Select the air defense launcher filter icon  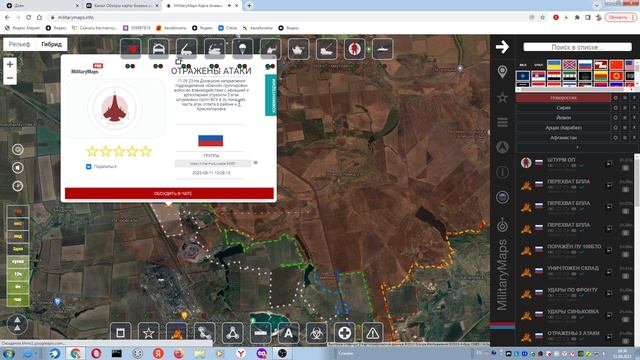click(x=215, y=49)
